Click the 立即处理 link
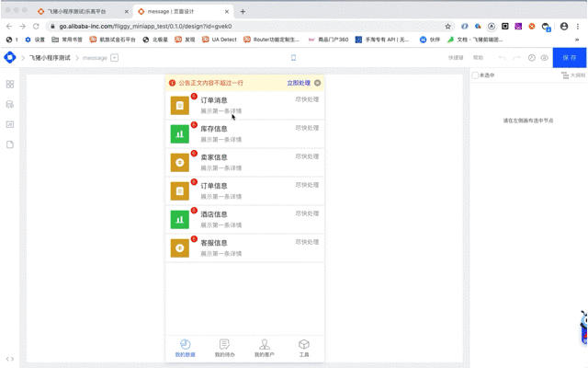Screen dimensions: 588x368 pyautogui.click(x=299, y=83)
